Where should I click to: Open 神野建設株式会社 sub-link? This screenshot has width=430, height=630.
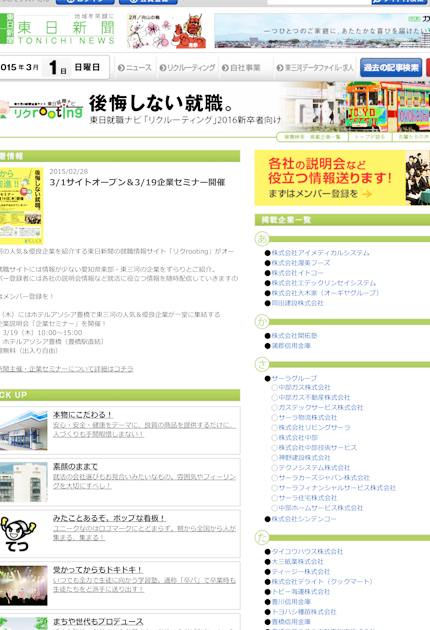pos(305,458)
